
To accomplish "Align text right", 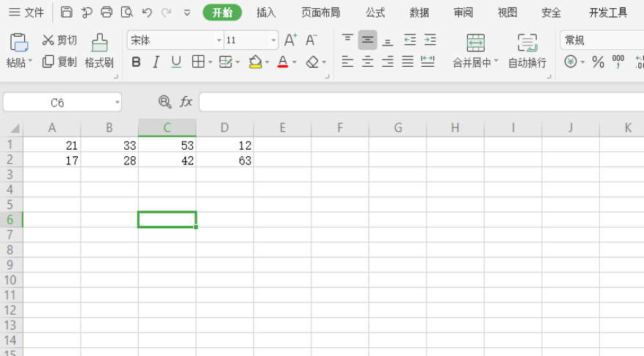I will (x=387, y=62).
